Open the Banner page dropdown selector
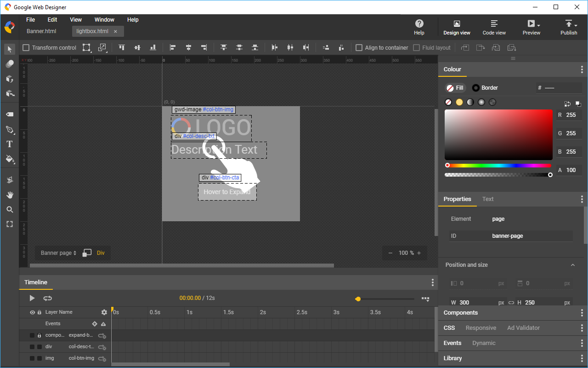 58,253
